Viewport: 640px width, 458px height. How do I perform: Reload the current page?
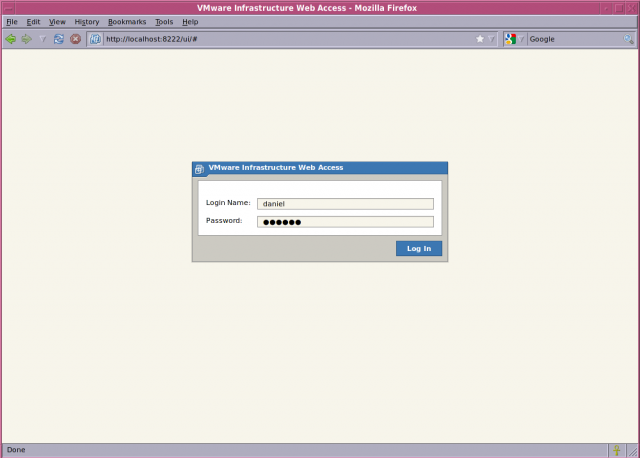tap(59, 39)
